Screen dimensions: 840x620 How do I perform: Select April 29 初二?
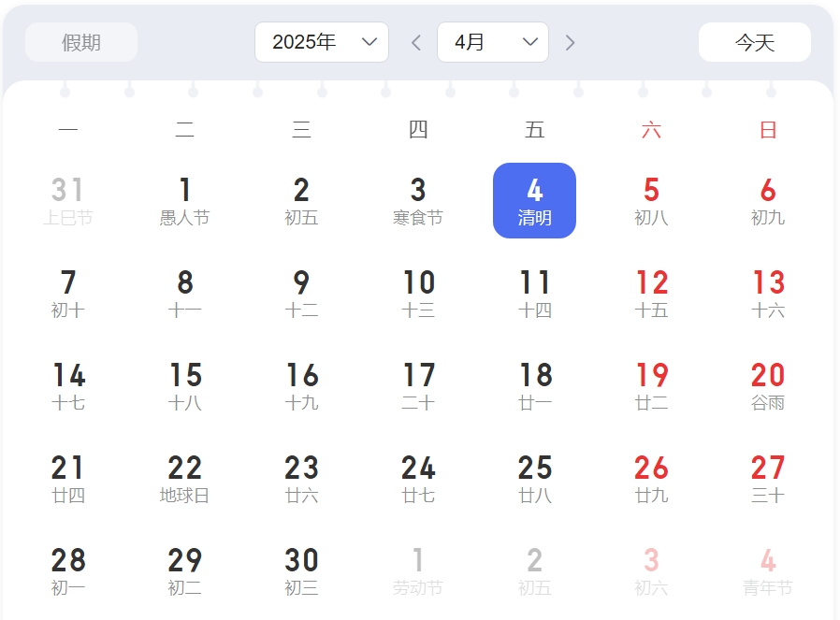click(x=185, y=571)
